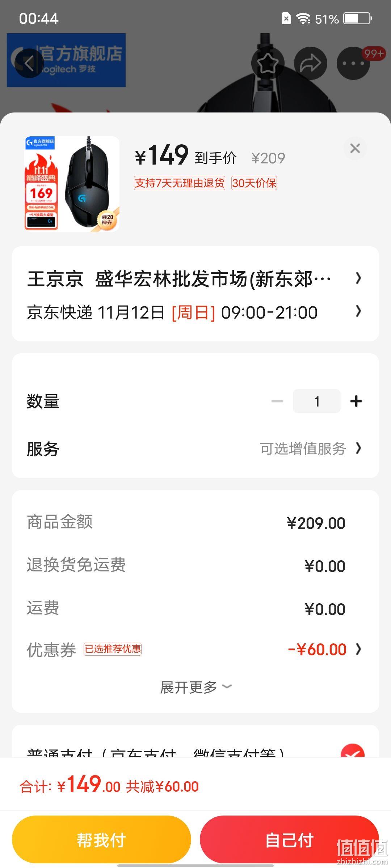Open address selection chevron for 王京京
Viewport: 391px width, 868px height.
point(358,278)
